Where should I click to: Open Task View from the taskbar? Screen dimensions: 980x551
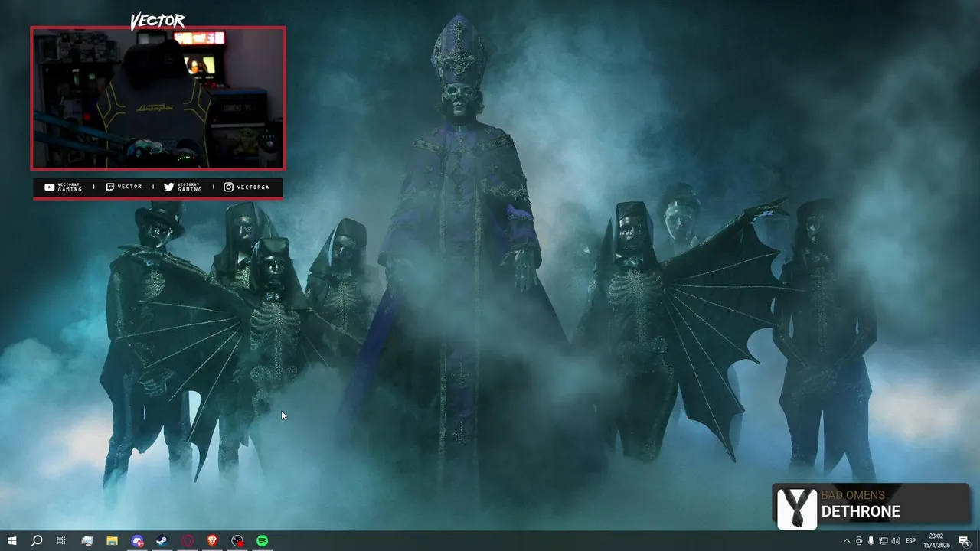tap(61, 541)
